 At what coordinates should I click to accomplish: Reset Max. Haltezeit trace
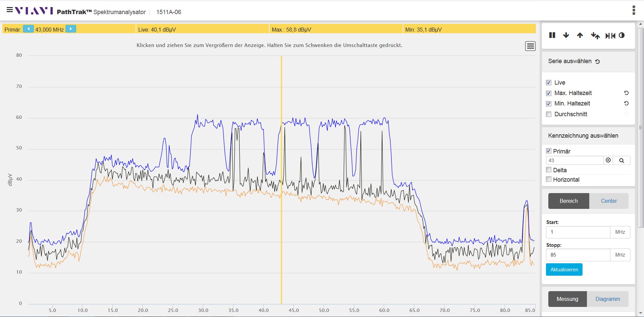626,93
